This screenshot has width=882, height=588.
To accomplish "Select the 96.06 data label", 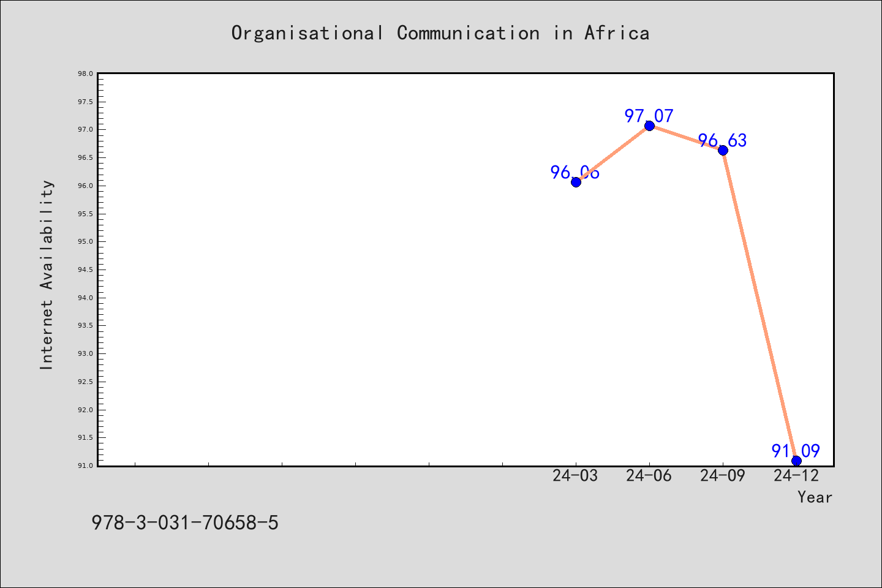I will (x=575, y=172).
